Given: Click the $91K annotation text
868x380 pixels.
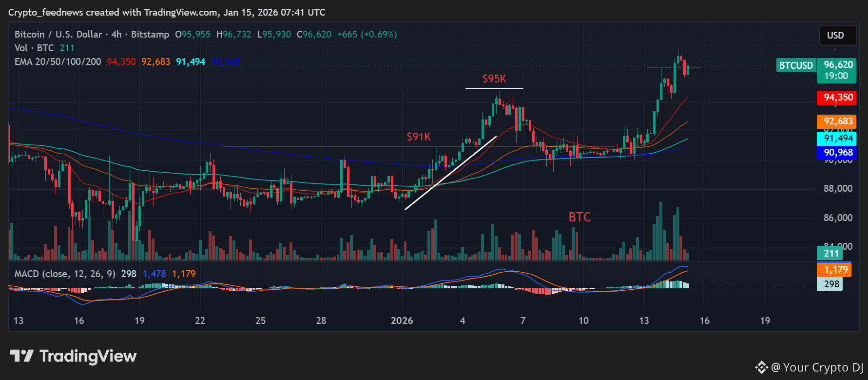Looking at the screenshot, I should (x=419, y=137).
